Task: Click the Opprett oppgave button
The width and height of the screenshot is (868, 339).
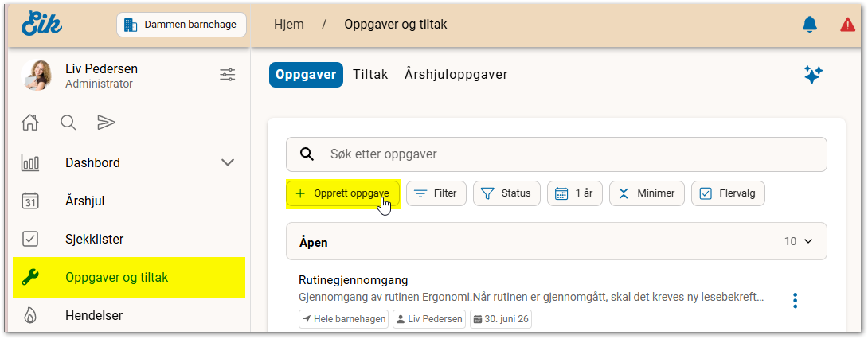Action: point(342,193)
